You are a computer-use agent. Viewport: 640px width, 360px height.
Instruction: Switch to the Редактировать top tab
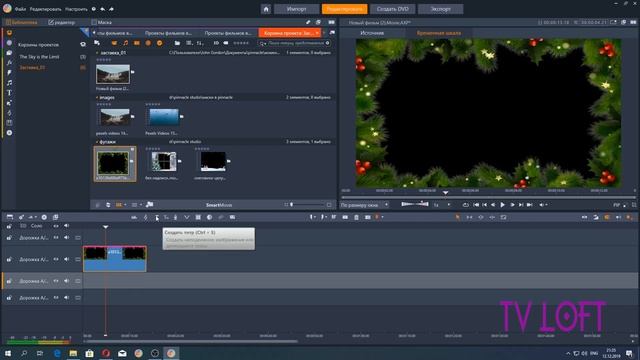344,9
